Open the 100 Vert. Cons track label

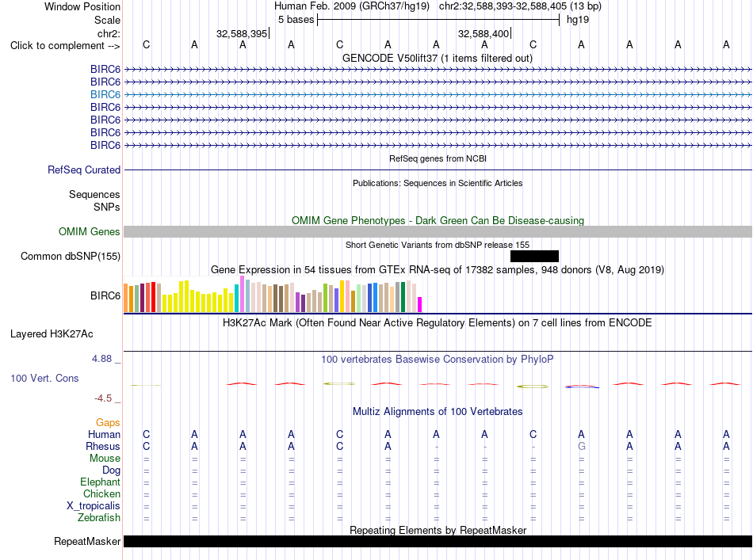click(x=44, y=378)
